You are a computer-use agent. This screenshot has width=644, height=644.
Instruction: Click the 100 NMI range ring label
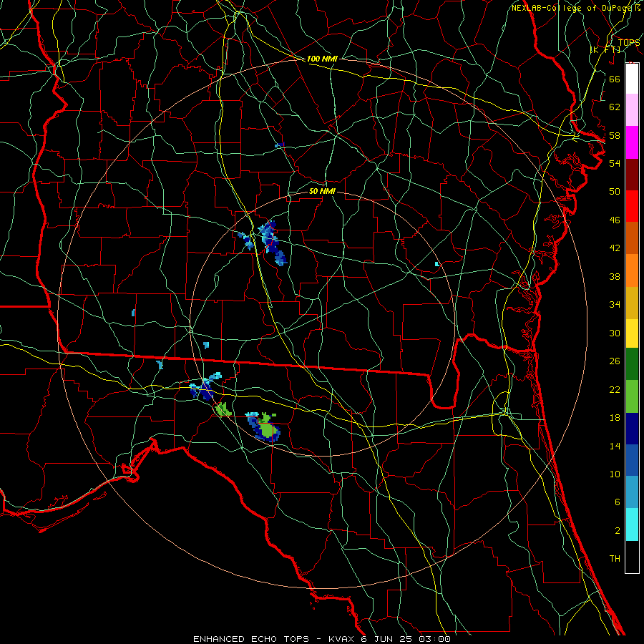click(x=322, y=59)
